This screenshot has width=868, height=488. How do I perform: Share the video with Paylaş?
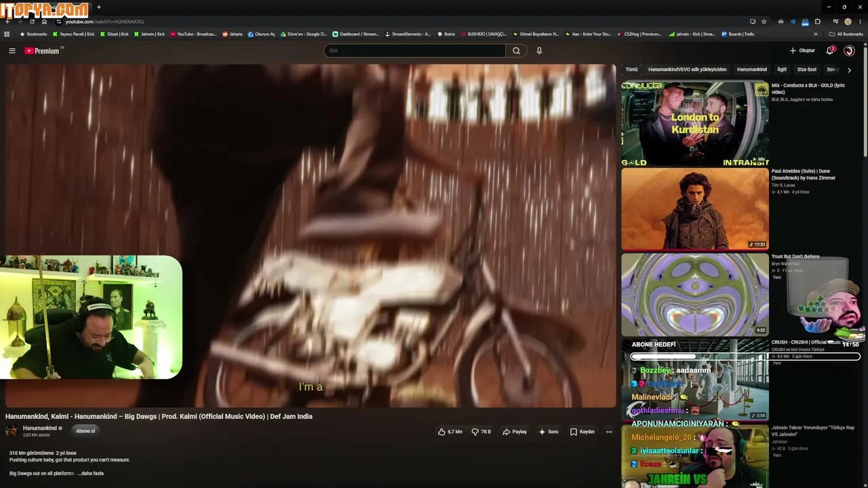514,432
